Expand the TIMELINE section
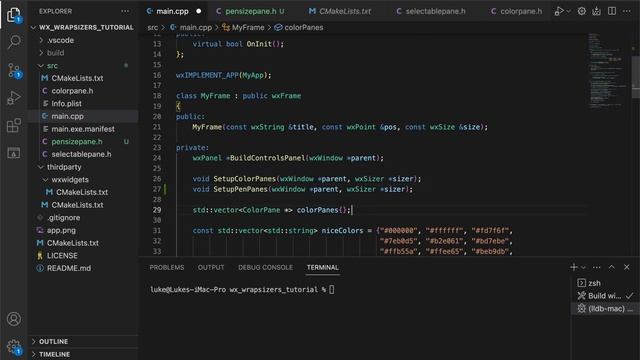 (83, 354)
